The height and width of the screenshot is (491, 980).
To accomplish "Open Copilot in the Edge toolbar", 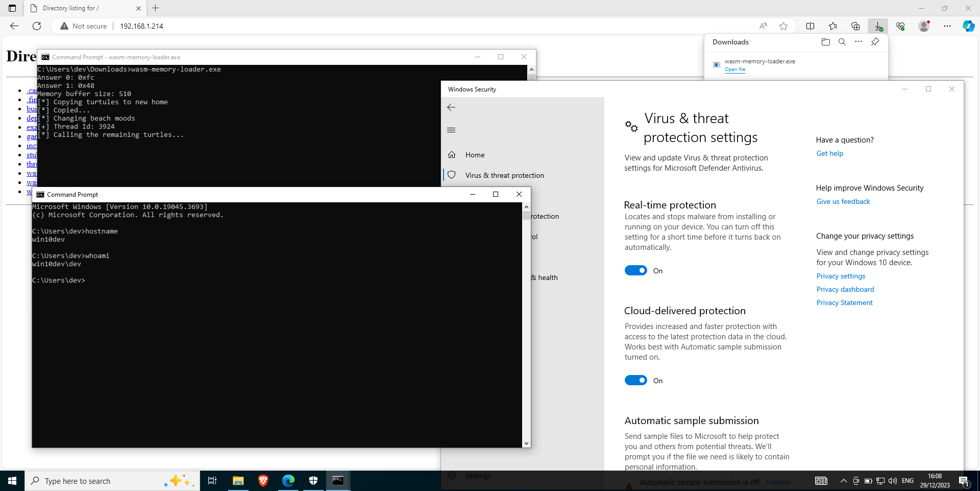I will point(968,26).
